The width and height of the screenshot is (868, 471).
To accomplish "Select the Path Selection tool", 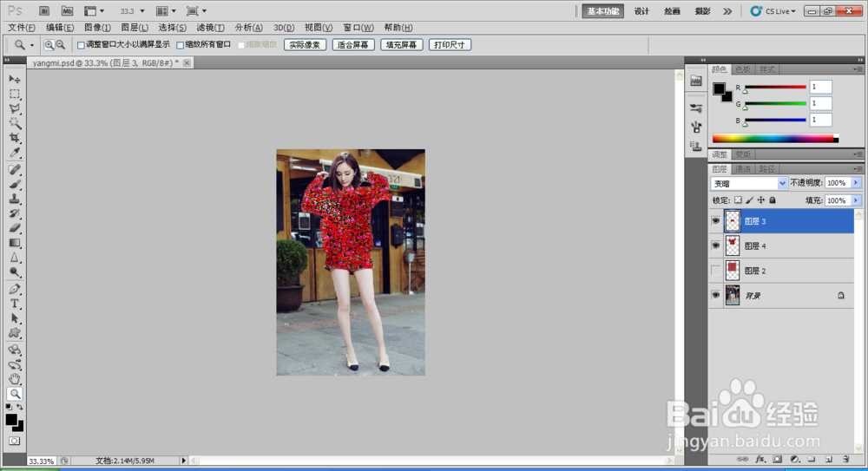I will (x=15, y=318).
